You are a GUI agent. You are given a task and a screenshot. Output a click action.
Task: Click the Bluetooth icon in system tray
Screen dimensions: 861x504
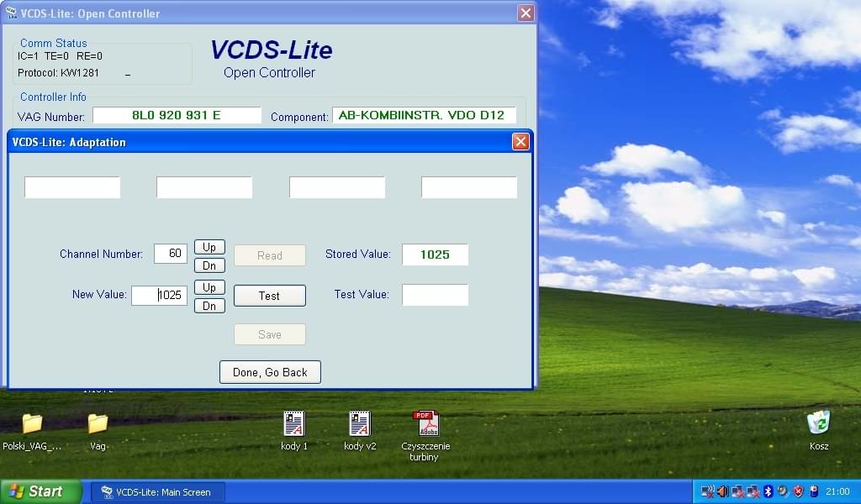pos(769,491)
